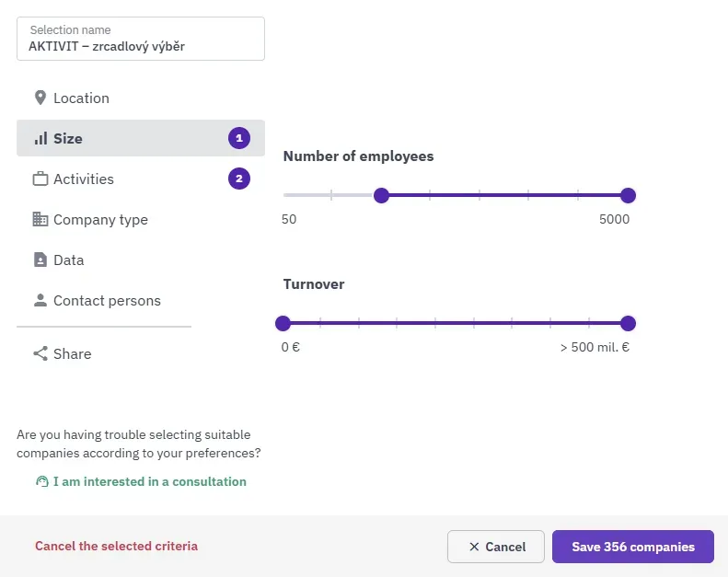
Task: Click the employees slider minimum handle
Action: coord(381,195)
